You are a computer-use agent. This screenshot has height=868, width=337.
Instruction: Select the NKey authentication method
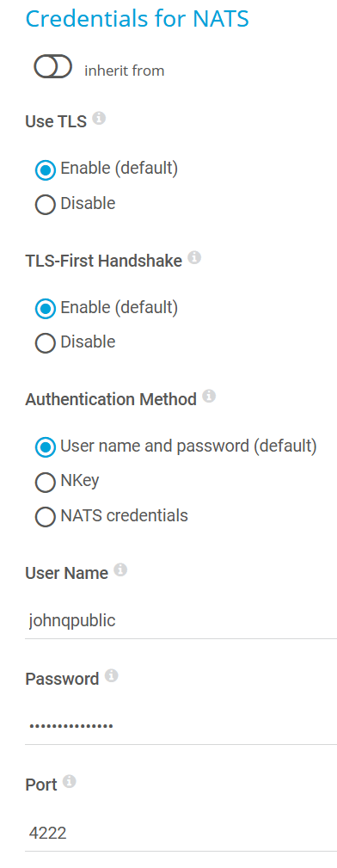pyautogui.click(x=46, y=482)
